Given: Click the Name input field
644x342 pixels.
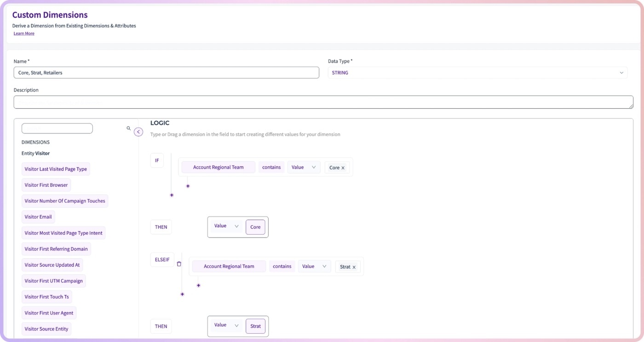Looking at the screenshot, I should pos(166,73).
